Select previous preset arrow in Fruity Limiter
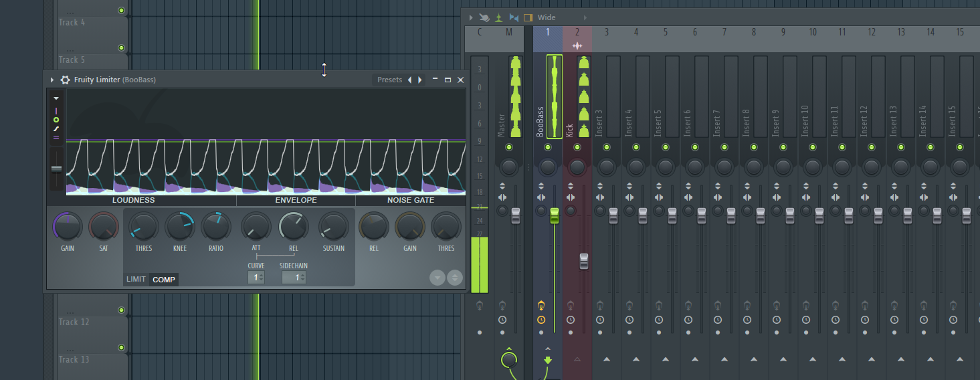 (x=410, y=80)
